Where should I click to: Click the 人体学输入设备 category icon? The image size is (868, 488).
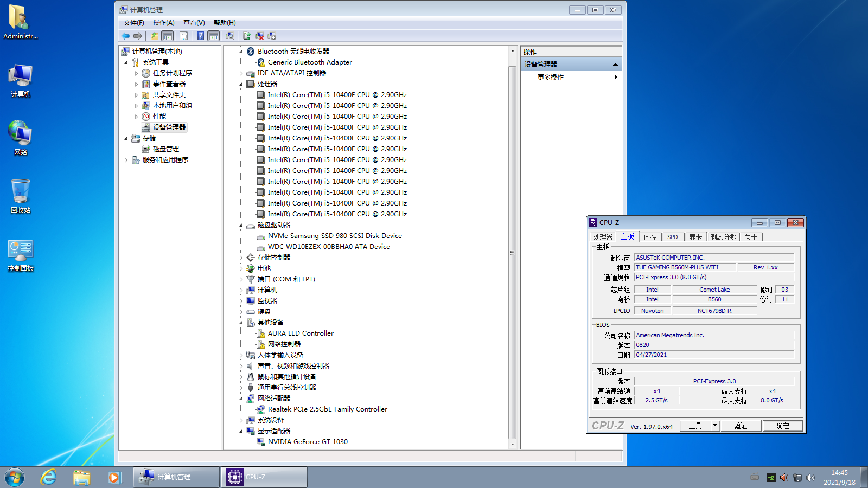point(251,355)
